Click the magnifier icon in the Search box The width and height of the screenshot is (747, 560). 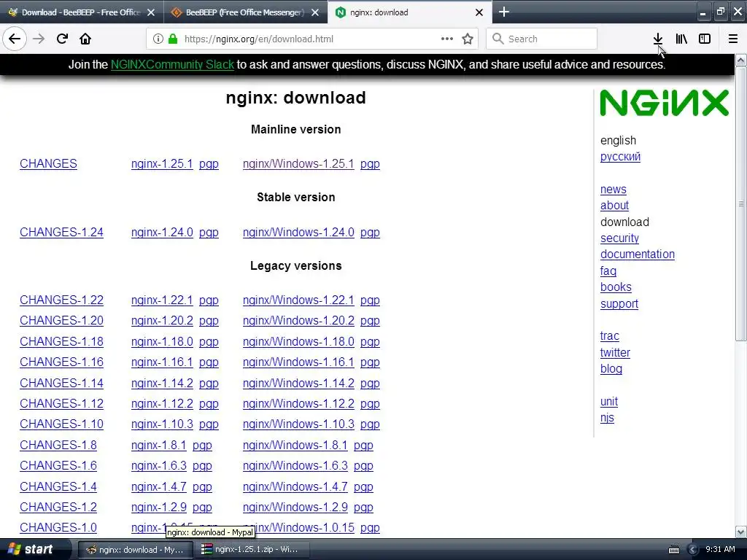[x=498, y=39]
